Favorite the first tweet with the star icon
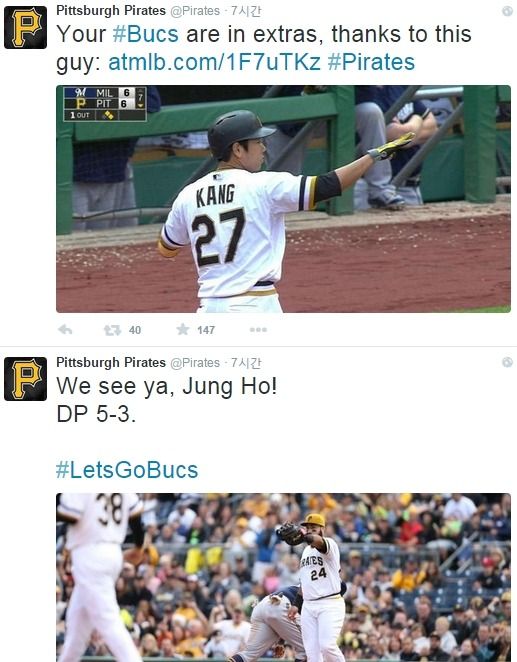This screenshot has height=662, width=517. (183, 329)
